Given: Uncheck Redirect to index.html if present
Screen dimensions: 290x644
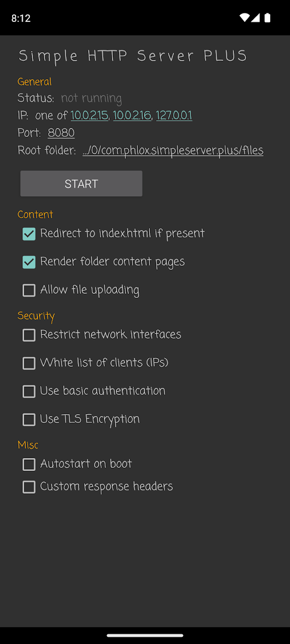Looking at the screenshot, I should point(29,234).
